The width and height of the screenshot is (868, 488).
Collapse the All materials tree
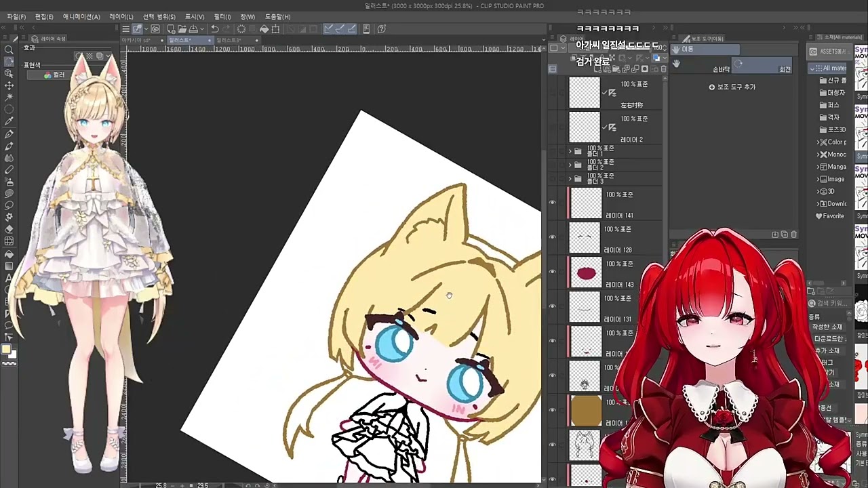[812, 68]
